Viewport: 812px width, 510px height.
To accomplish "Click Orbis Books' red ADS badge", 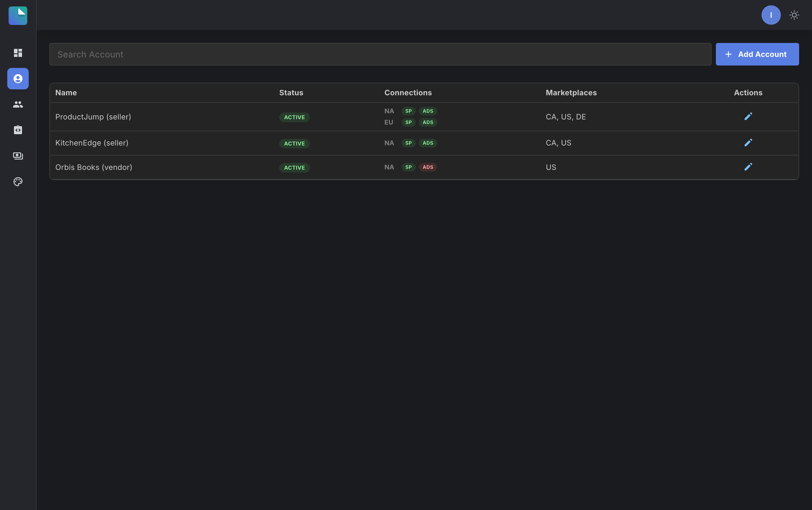I will coord(427,167).
